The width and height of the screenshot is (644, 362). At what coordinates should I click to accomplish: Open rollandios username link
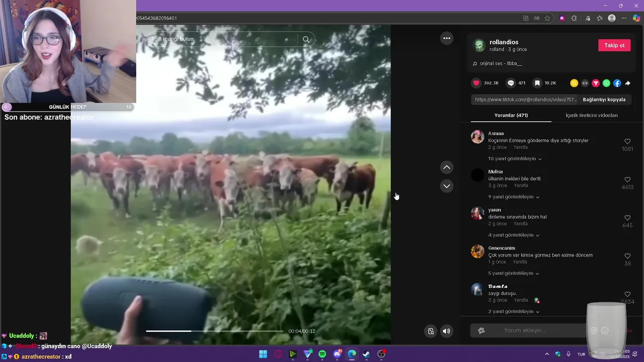pos(504,42)
